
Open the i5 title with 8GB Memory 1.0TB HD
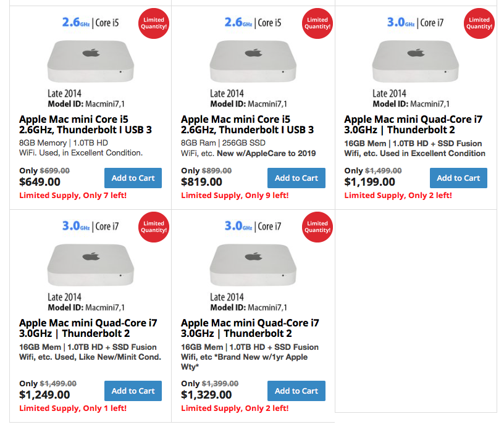click(85, 125)
